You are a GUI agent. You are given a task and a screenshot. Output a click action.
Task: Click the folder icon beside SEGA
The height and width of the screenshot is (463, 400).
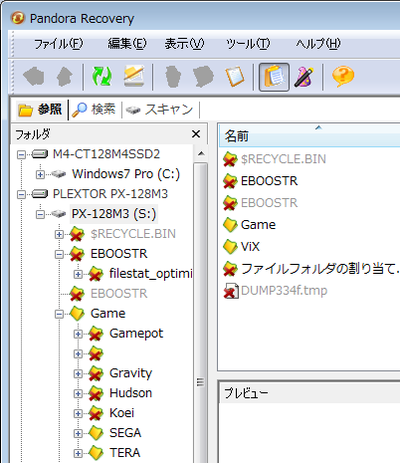96,433
